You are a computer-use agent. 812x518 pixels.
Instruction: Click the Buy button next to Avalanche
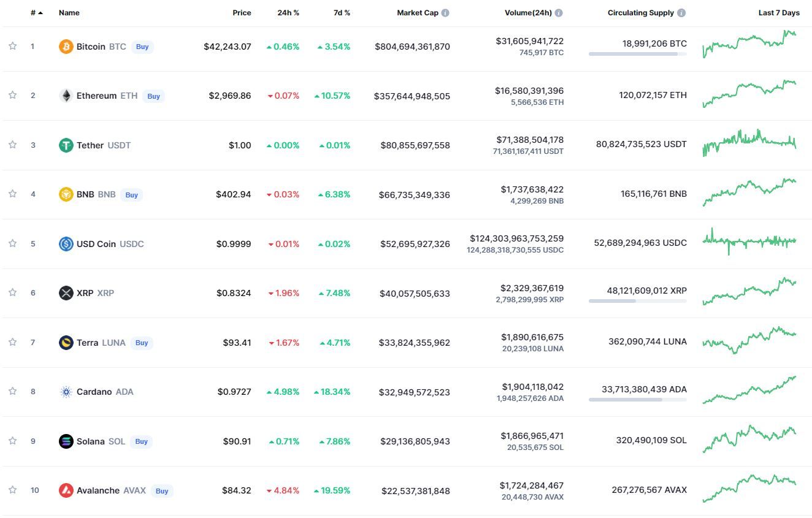tap(162, 491)
